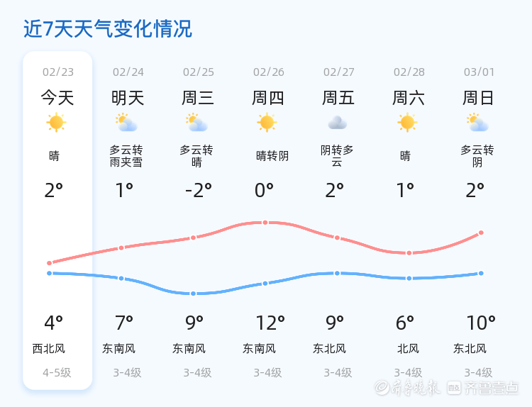Click Wednesday's partly cloudy icon
The image size is (532, 407).
pyautogui.click(x=196, y=123)
